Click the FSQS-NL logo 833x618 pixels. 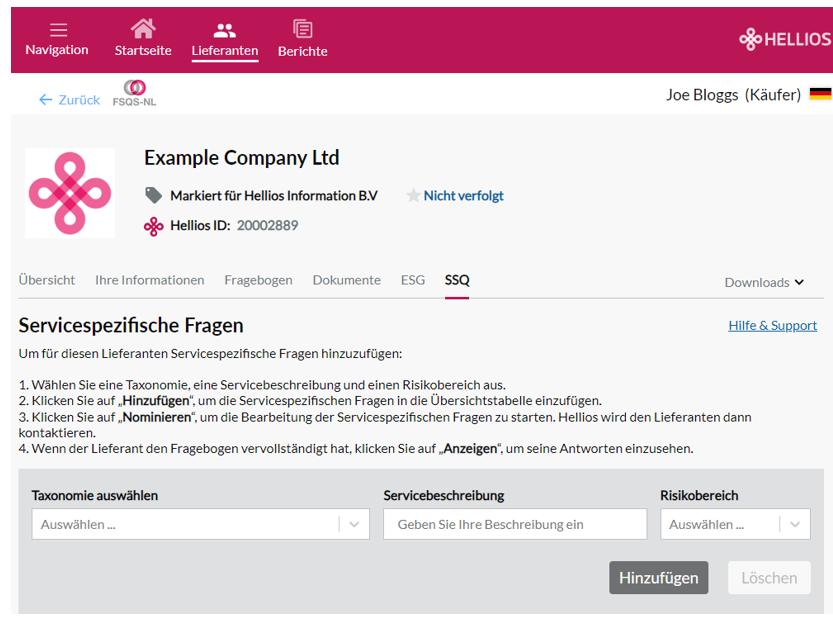point(134,93)
